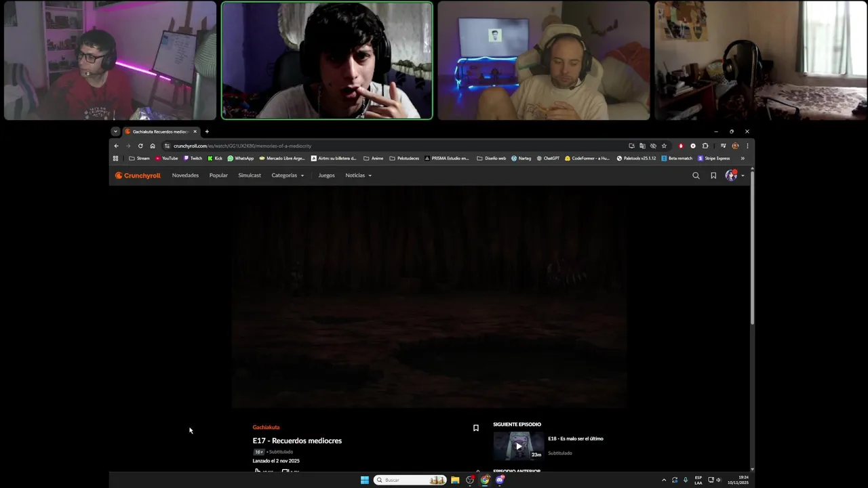Open the Pelotudeces bookmarks folder
Image resolution: width=868 pixels, height=488 pixels.
tap(404, 159)
